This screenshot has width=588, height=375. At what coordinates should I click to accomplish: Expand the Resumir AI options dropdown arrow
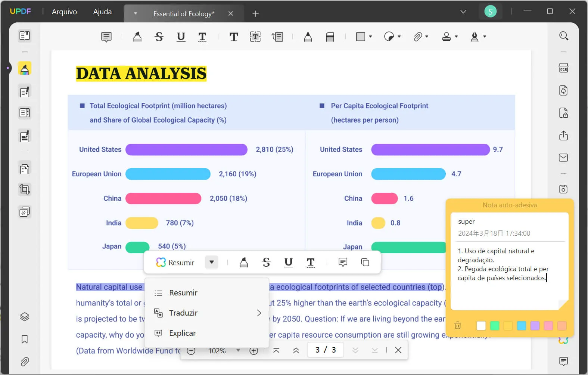(x=211, y=262)
